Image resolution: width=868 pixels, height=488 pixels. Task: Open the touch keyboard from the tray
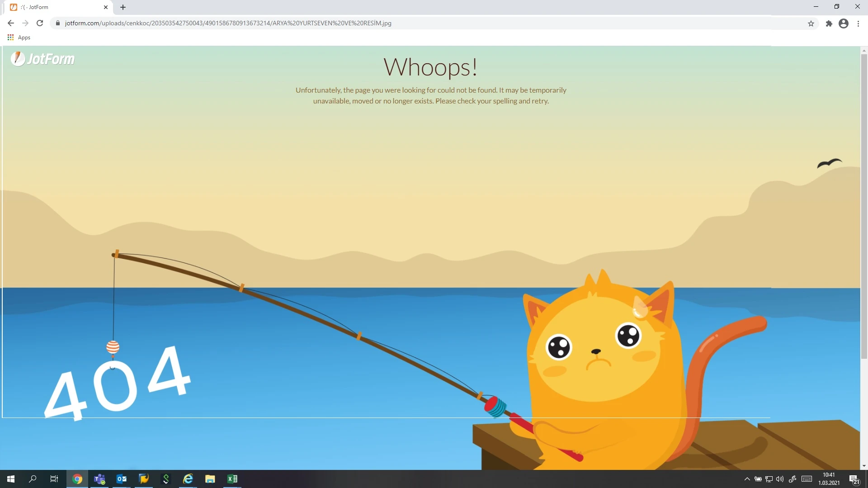click(x=806, y=479)
